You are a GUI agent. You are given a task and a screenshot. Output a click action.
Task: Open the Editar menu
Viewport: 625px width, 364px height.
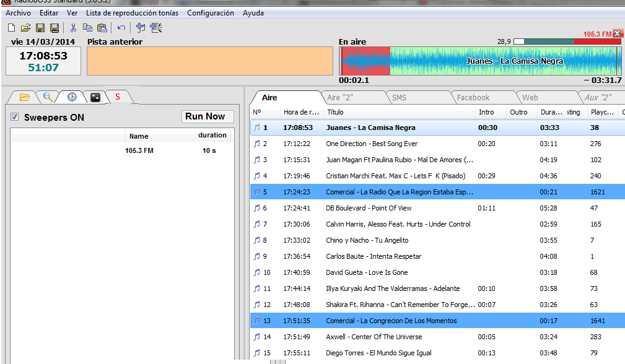49,13
